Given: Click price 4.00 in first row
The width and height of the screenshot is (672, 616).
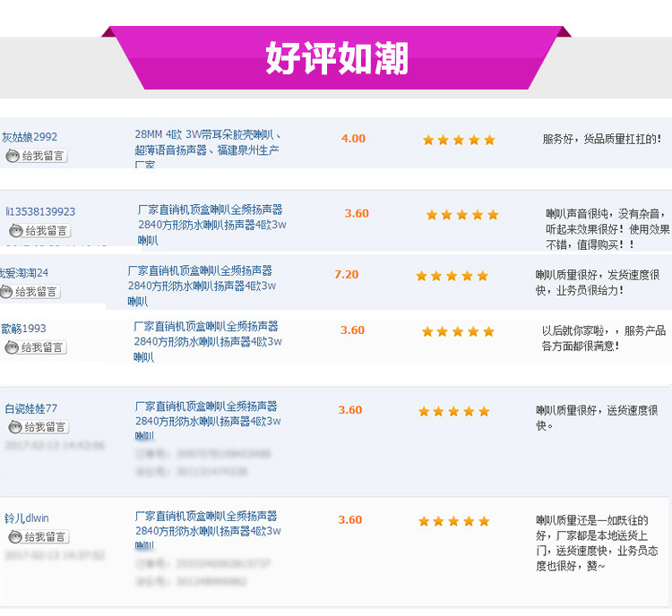Looking at the screenshot, I should click(x=353, y=139).
